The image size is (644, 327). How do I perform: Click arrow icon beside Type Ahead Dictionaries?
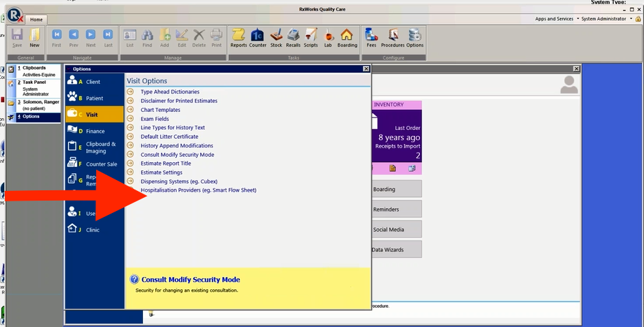130,91
